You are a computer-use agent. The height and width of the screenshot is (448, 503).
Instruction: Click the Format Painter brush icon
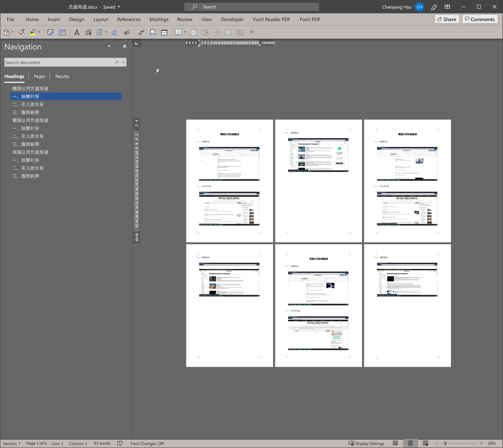(x=21, y=32)
